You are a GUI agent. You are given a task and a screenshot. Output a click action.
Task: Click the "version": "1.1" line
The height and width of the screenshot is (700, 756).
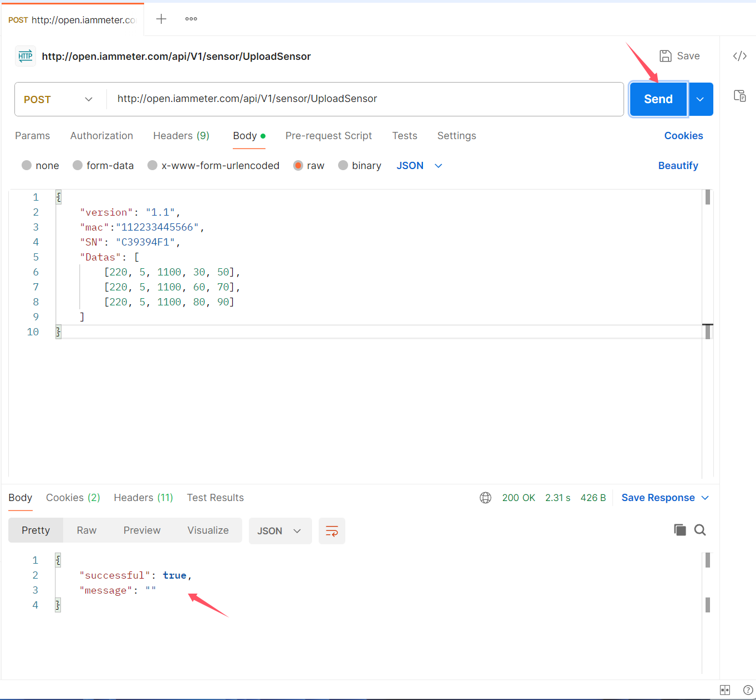[x=130, y=212]
